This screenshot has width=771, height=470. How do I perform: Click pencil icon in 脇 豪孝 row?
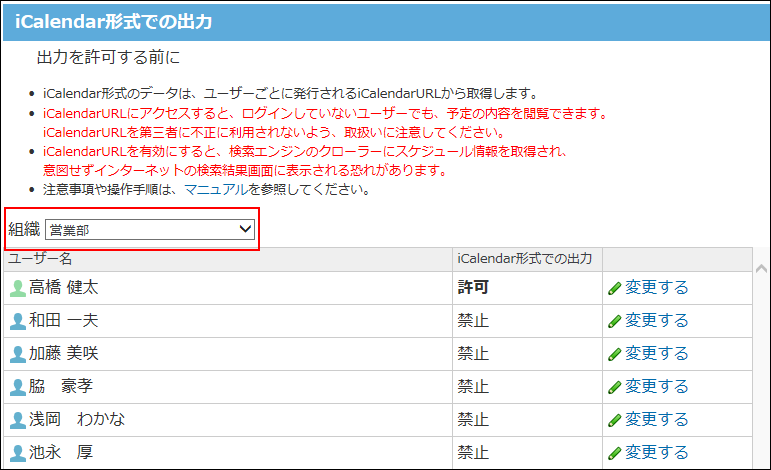pos(615,387)
